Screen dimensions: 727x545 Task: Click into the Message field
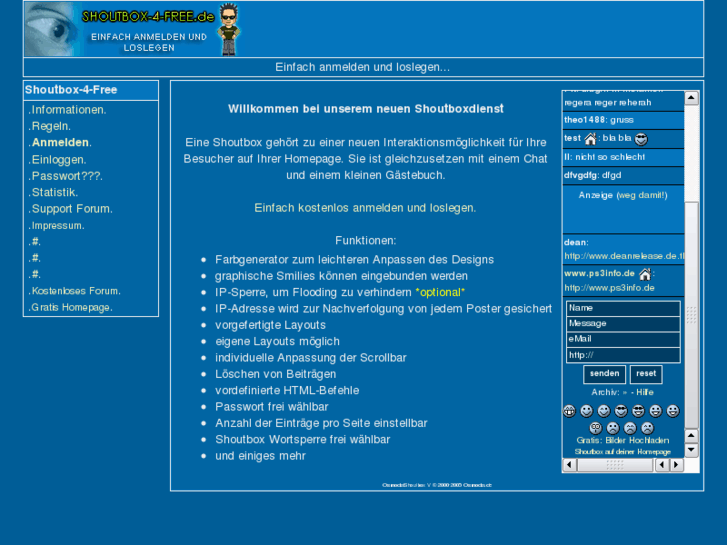[623, 324]
